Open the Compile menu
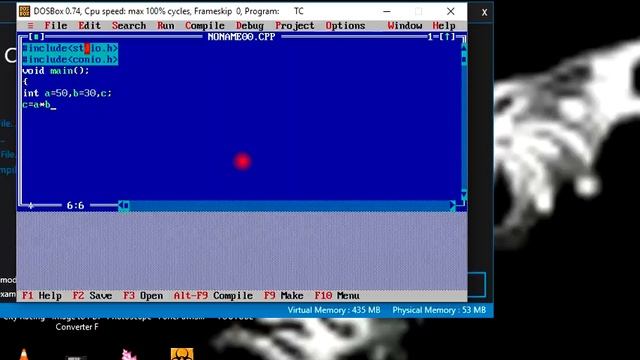Screen dimensions: 640x360 [x=205, y=26]
